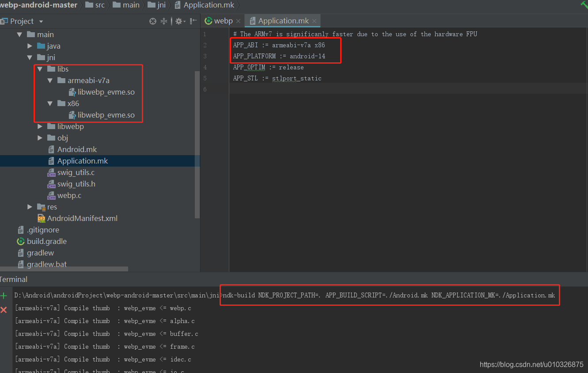588x373 pixels.
Task: Collapse the armeabi-v7a folder arrow
Action: point(50,80)
